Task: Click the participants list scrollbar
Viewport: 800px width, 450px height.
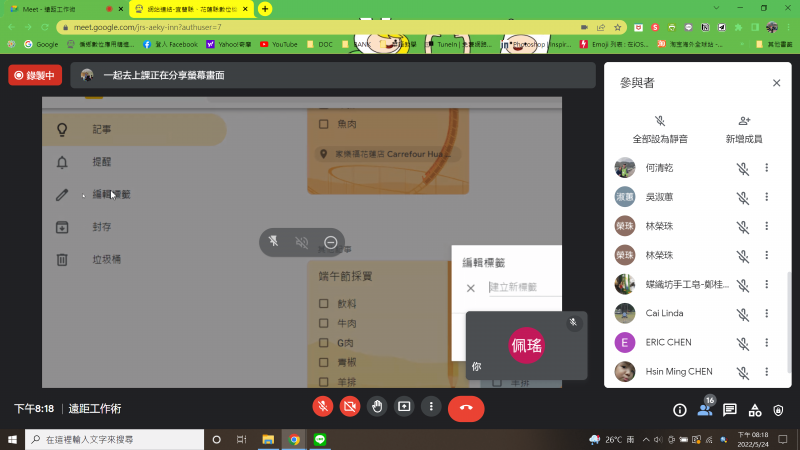Action: 790,321
